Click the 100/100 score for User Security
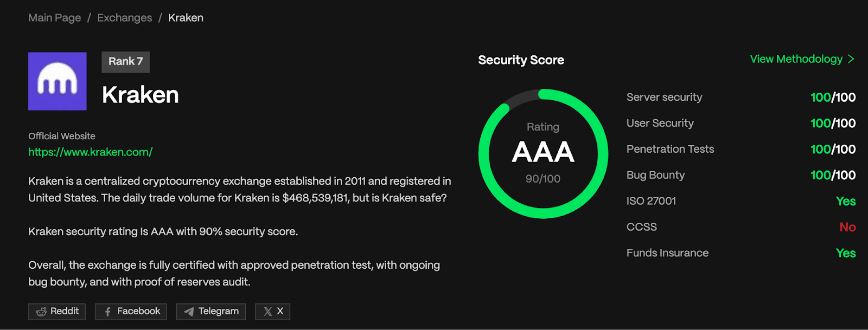868x330 pixels. pos(833,124)
